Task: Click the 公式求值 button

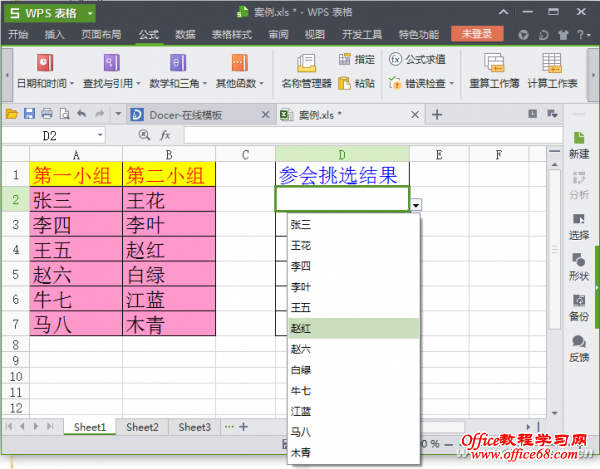Action: [x=417, y=59]
